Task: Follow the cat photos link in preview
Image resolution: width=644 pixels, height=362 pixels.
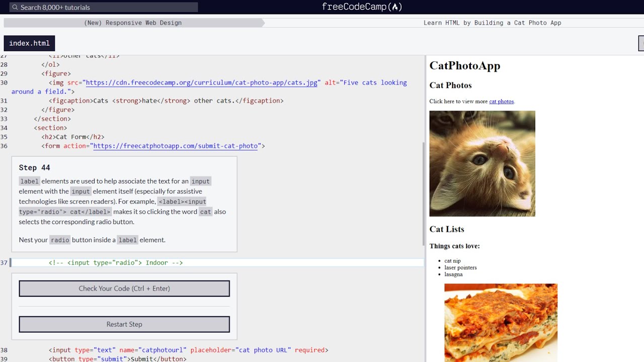Action: click(x=501, y=102)
